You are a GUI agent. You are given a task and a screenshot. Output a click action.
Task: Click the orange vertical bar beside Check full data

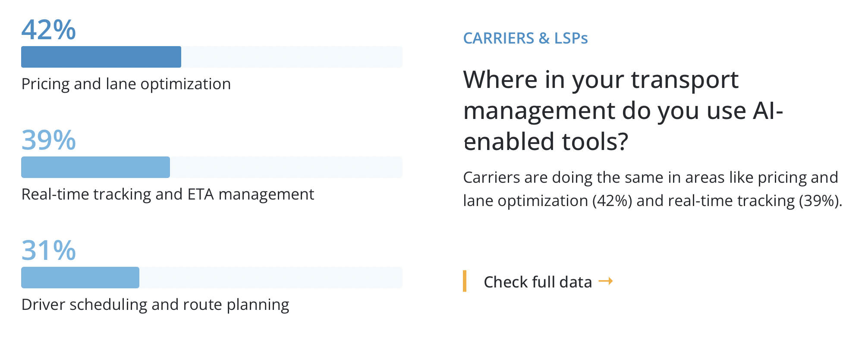(465, 281)
